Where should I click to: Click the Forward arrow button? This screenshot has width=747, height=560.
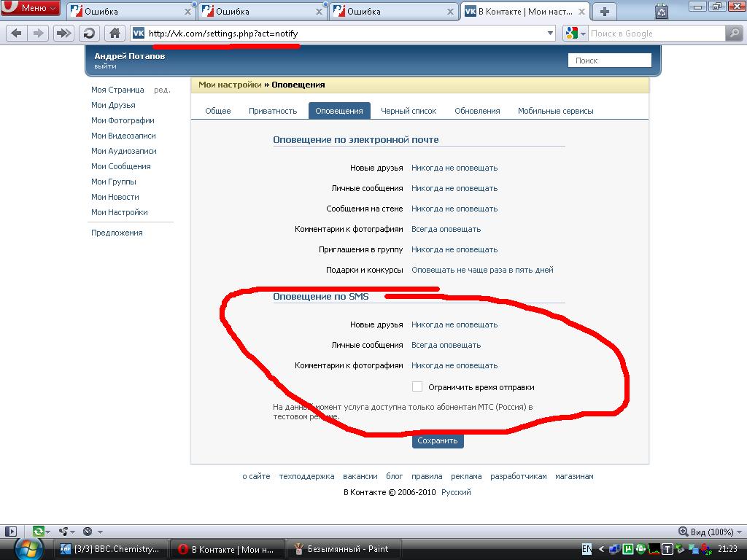[x=38, y=34]
